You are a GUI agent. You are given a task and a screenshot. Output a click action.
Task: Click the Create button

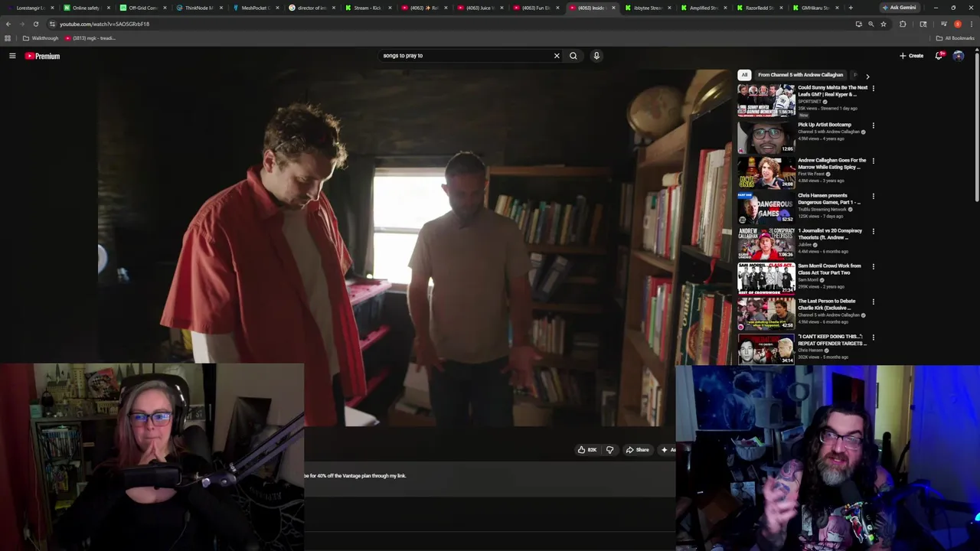point(911,56)
